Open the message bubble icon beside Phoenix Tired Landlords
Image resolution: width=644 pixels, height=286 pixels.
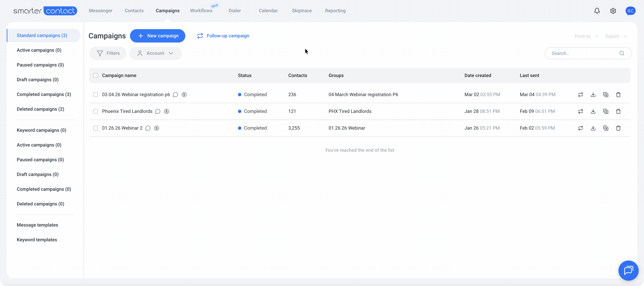[158, 111]
